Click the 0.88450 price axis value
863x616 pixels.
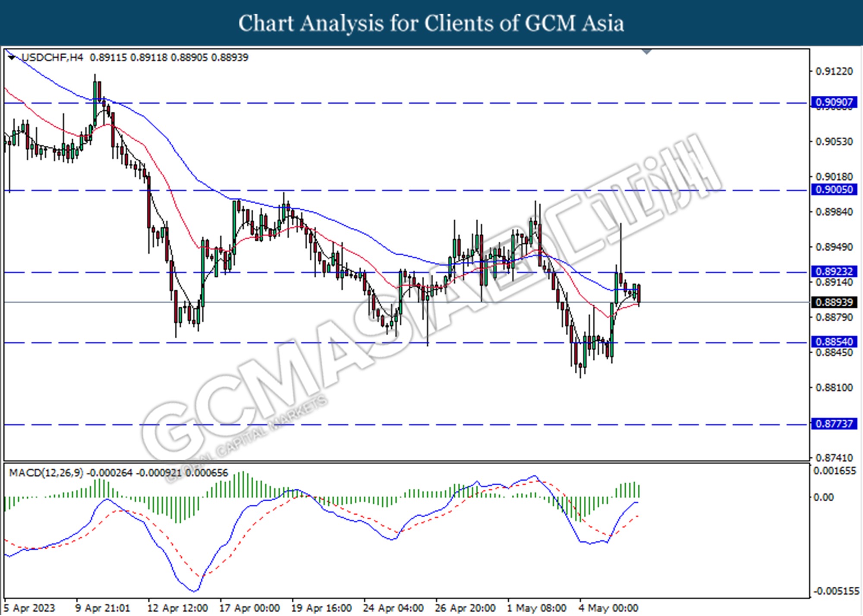click(x=834, y=352)
